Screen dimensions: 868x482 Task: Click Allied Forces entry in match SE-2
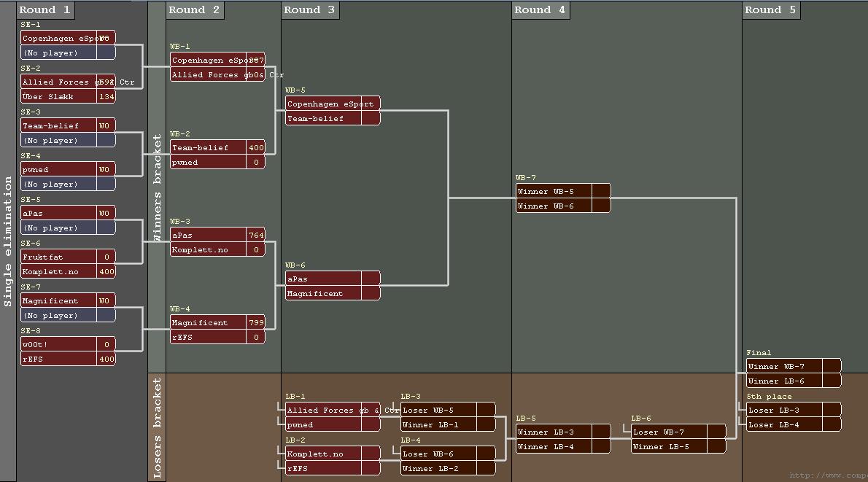(x=68, y=82)
